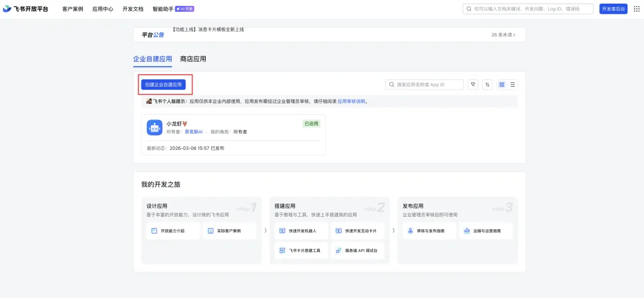The image size is (644, 298).
Task: Click the arrow after 设计应用 step
Action: 265,231
